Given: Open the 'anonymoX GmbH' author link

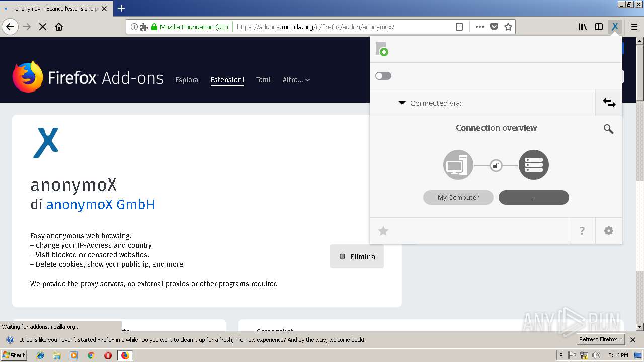Looking at the screenshot, I should coord(101,205).
